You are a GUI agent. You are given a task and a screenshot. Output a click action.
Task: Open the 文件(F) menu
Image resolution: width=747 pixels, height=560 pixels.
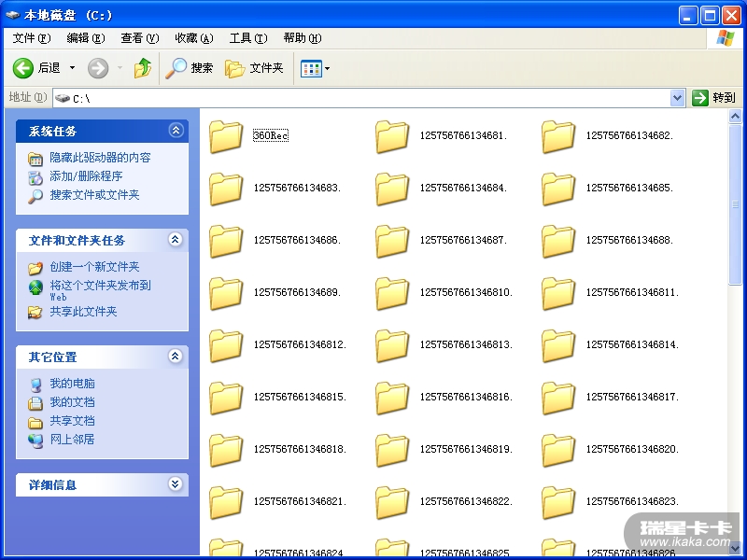(32, 38)
